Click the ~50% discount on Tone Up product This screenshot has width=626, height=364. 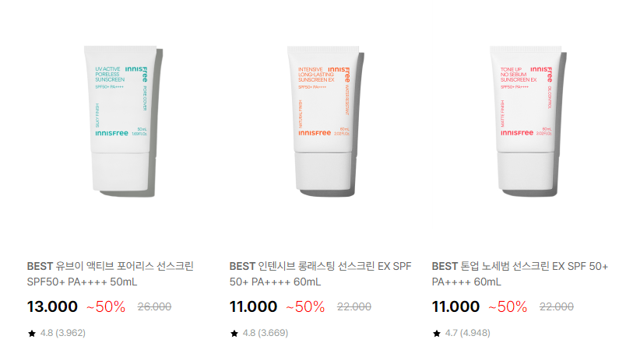pyautogui.click(x=508, y=307)
